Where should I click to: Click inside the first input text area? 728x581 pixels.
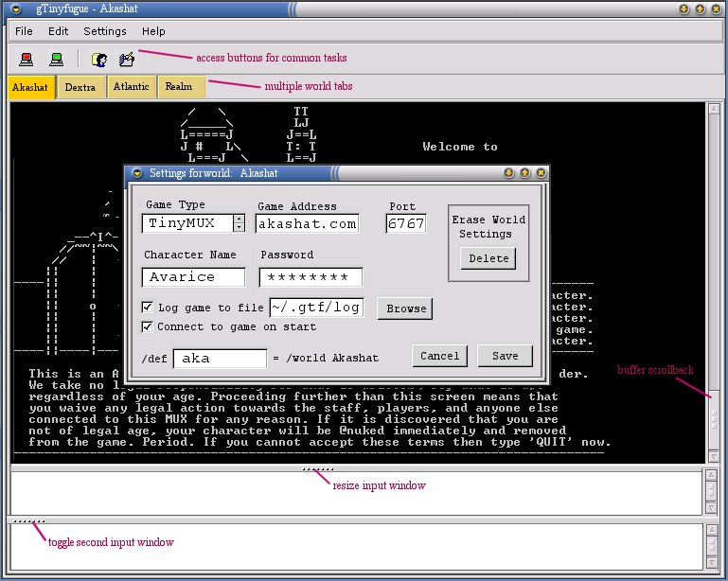[x=356, y=493]
